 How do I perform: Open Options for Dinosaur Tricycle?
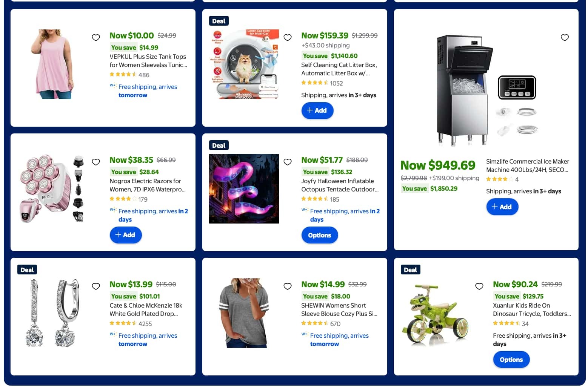tap(511, 360)
